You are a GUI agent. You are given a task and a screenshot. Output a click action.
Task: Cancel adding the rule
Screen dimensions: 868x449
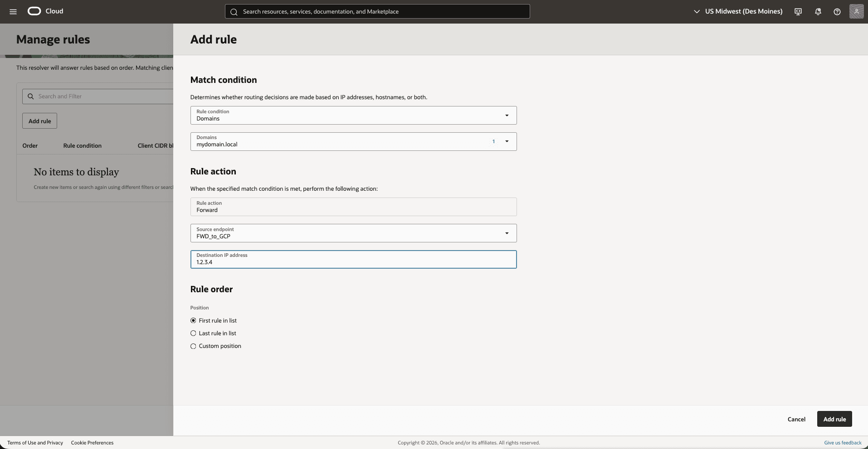(796, 419)
